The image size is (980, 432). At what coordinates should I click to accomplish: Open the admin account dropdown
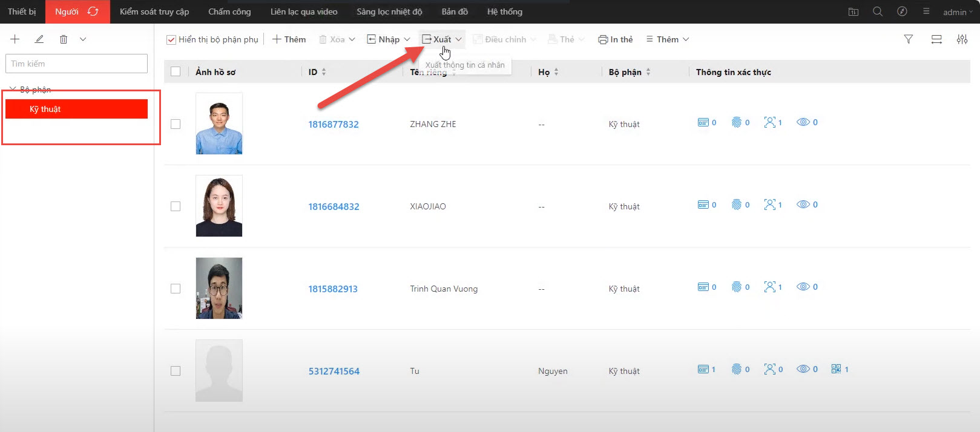click(958, 12)
